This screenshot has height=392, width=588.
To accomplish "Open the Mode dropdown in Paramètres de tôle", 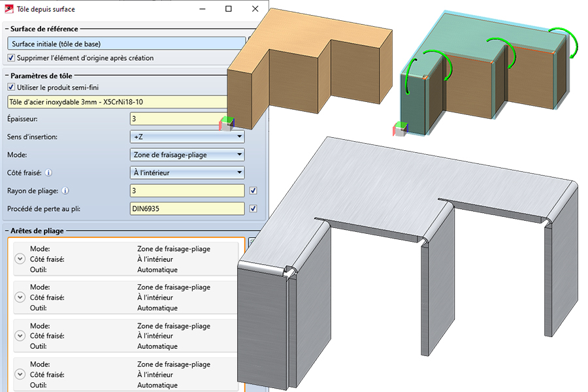I will (187, 155).
